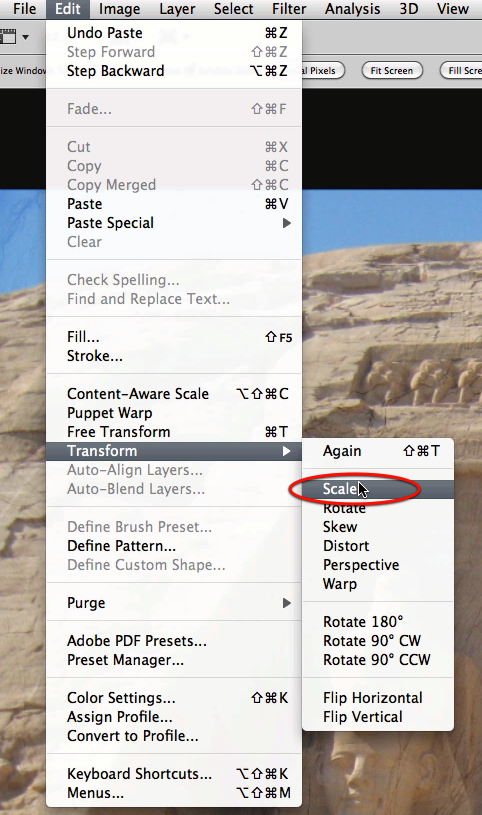This screenshot has width=482, height=815.
Task: Open the Menus... dialog
Action: point(174,793)
